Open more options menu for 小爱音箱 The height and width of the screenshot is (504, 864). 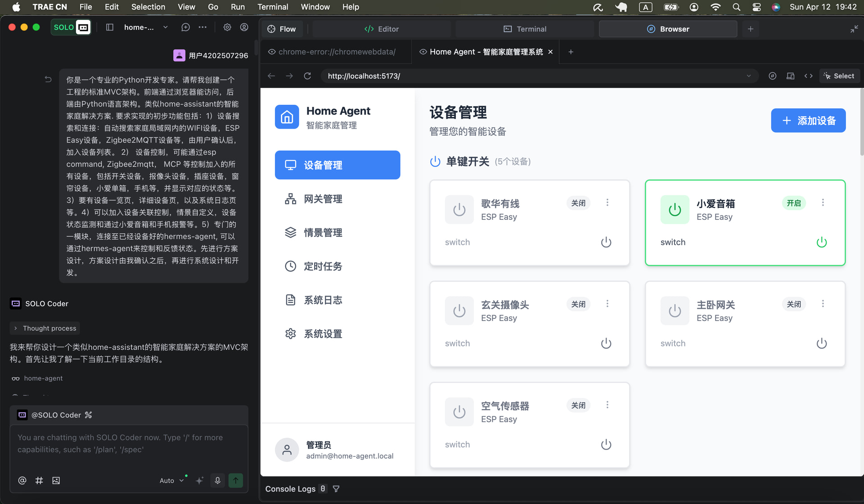[823, 203]
